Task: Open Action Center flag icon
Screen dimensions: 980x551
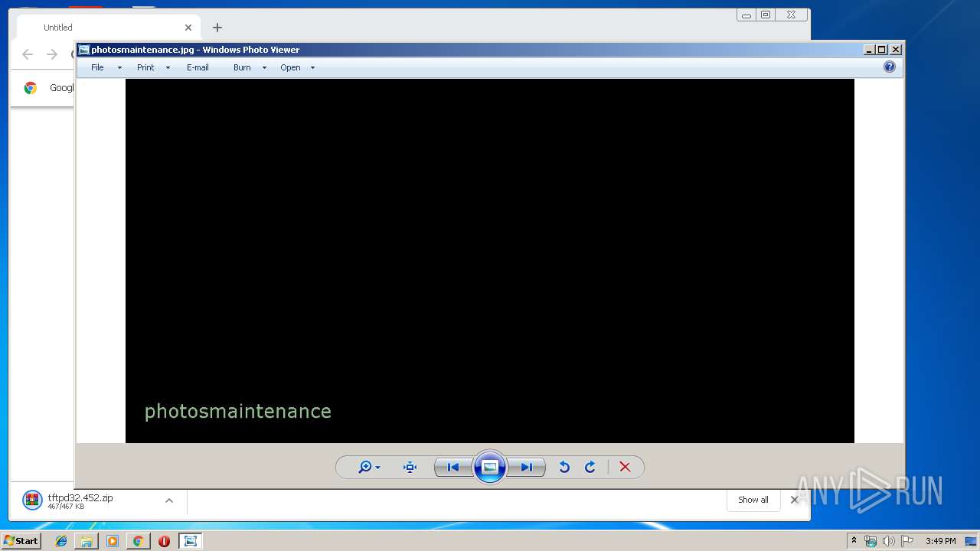Action: [907, 541]
